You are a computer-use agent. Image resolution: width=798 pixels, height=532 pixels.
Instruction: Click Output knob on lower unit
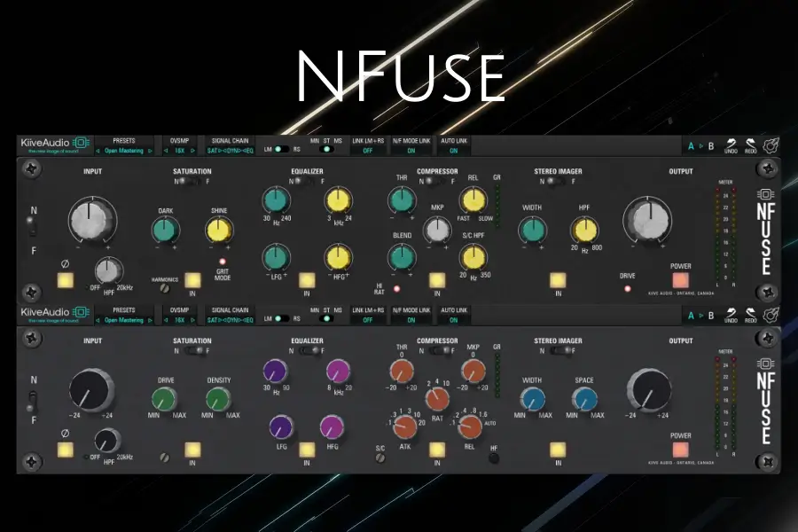[649, 390]
